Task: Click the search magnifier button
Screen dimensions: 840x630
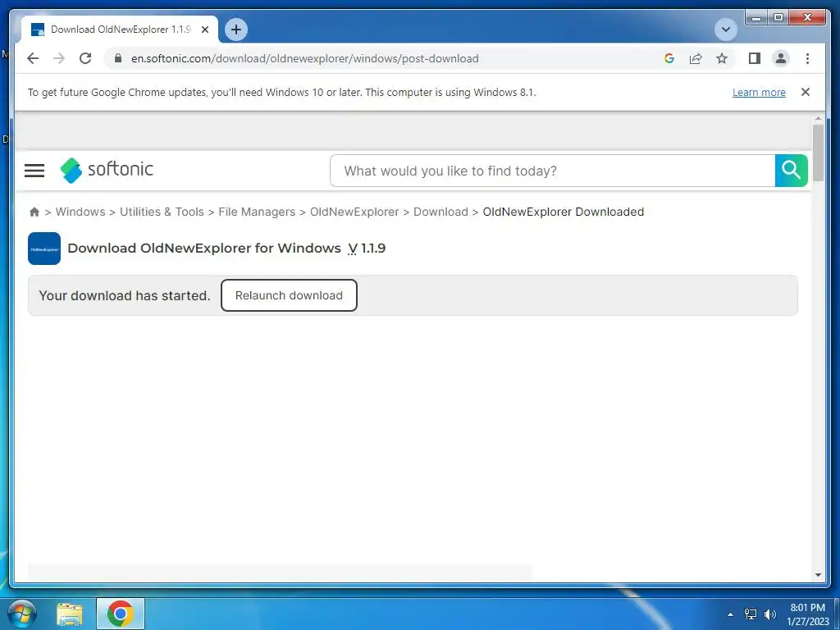Action: (792, 171)
